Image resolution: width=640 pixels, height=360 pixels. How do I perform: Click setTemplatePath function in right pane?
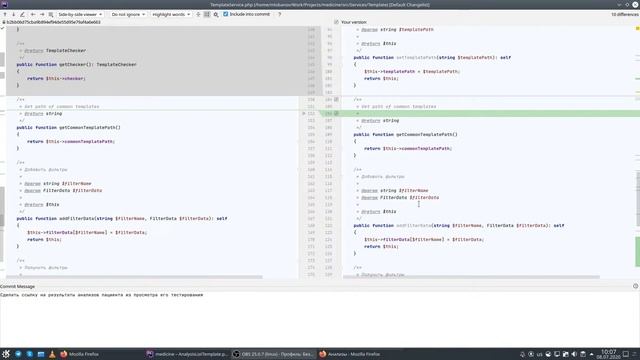pyautogui.click(x=416, y=58)
